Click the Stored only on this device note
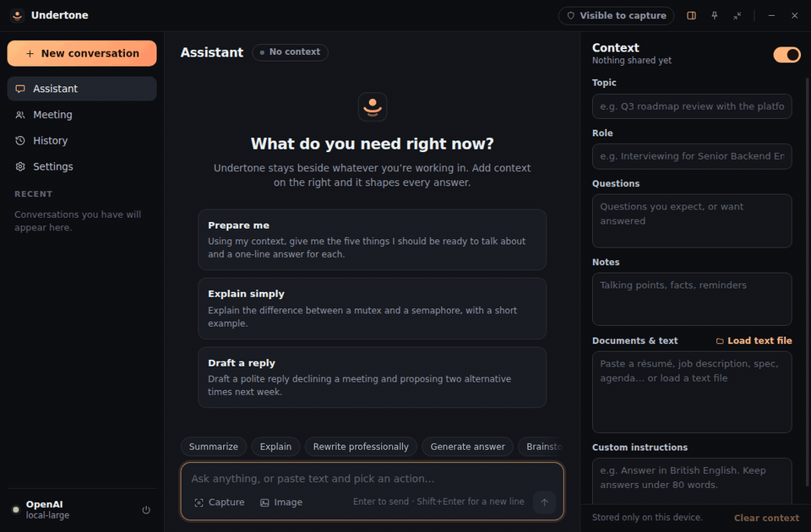Viewport: 811px width, 532px height. (x=647, y=518)
